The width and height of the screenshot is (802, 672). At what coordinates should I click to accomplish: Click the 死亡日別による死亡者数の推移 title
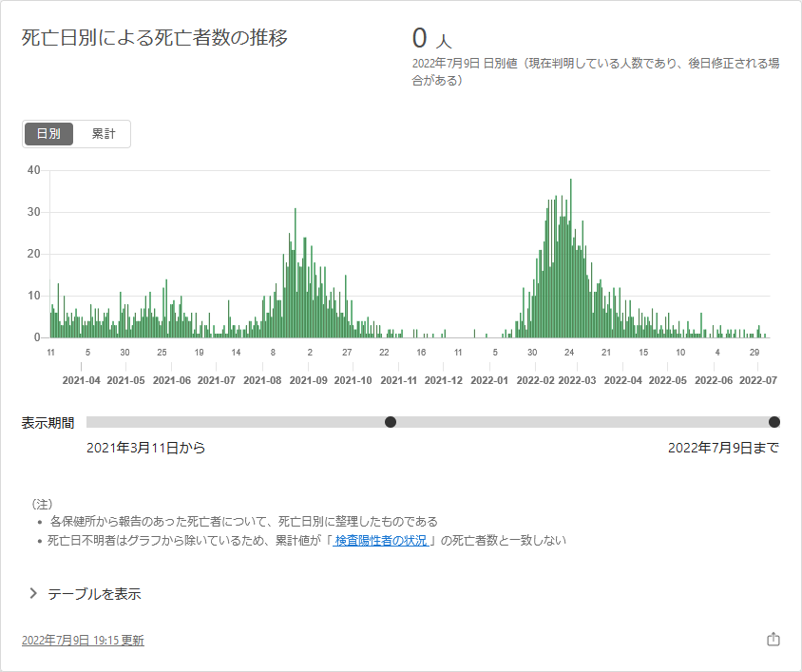[155, 38]
